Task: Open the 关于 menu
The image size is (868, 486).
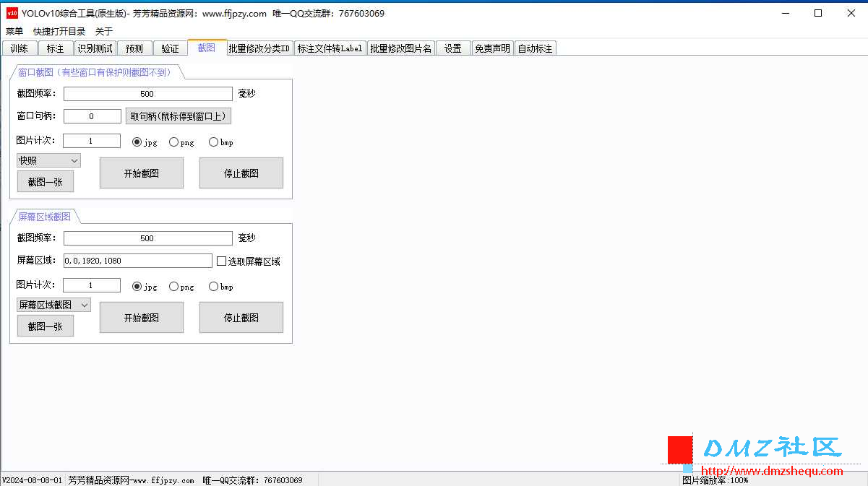Action: coord(104,31)
